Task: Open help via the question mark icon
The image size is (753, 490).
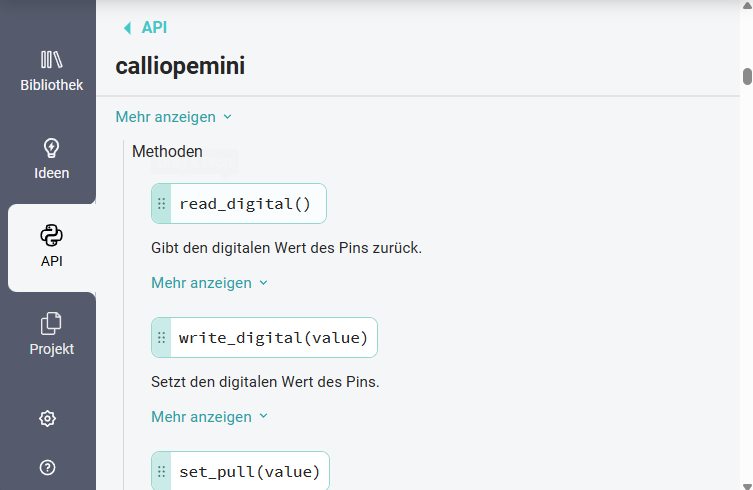Action: click(x=47, y=467)
